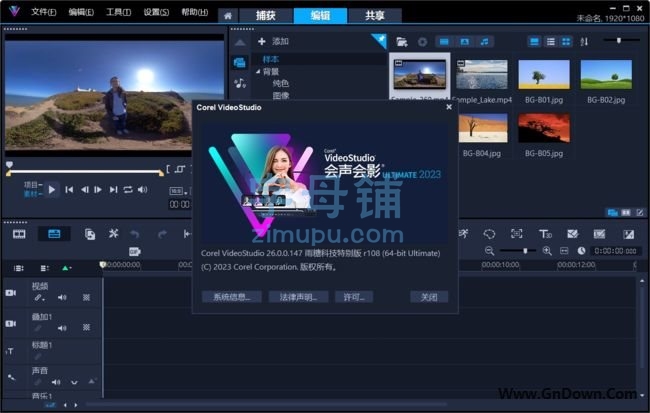
Task: Click the 法律声明 button in dialog
Action: (x=298, y=297)
